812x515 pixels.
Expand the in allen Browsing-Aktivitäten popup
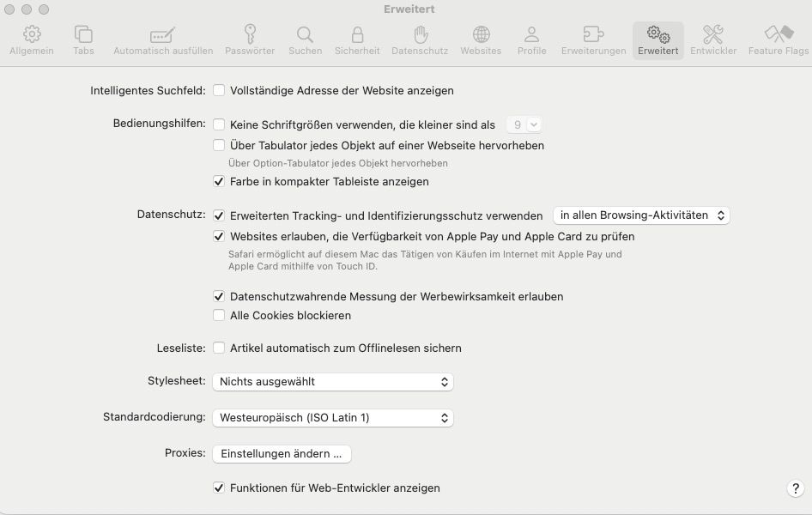(x=642, y=215)
